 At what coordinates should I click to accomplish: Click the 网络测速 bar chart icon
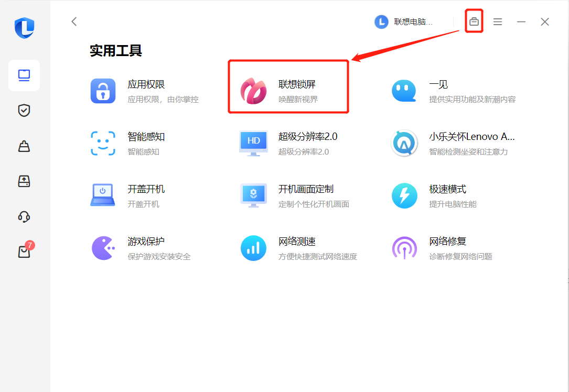point(254,248)
